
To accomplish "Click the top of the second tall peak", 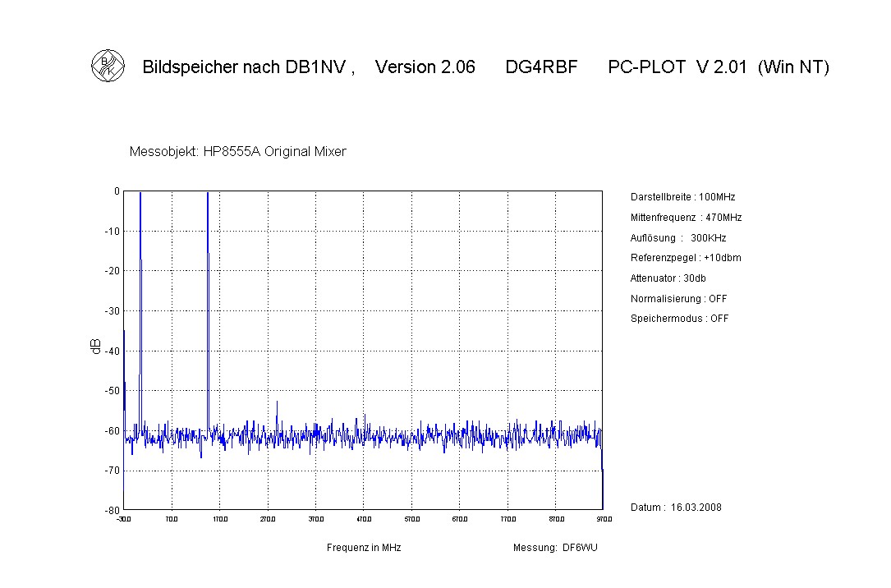I will 208,194.
